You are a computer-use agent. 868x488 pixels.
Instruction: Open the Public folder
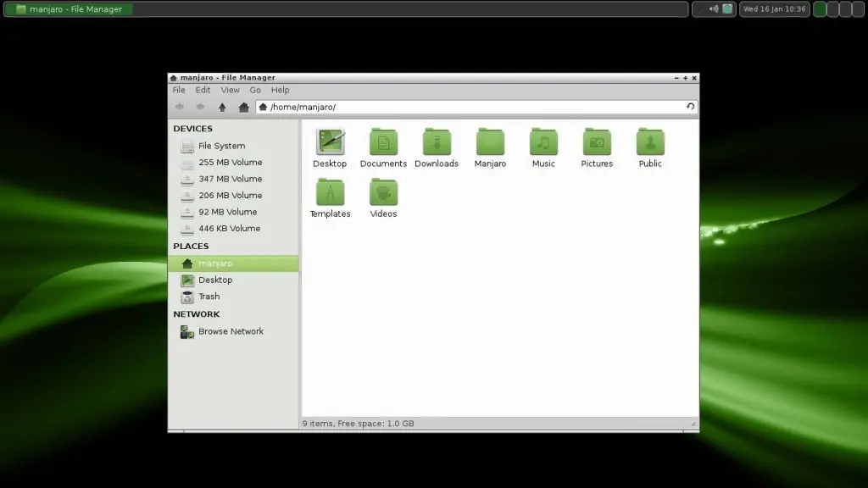(650, 147)
